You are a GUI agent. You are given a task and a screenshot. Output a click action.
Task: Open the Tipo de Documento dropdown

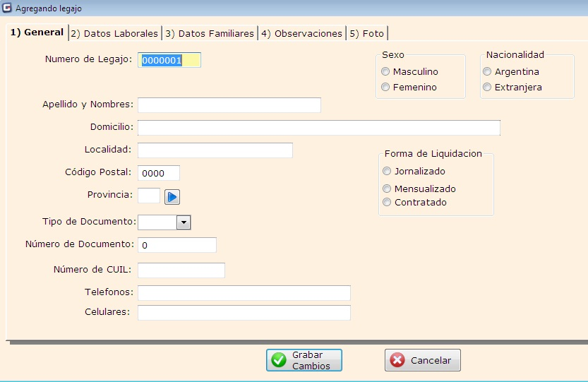[183, 222]
